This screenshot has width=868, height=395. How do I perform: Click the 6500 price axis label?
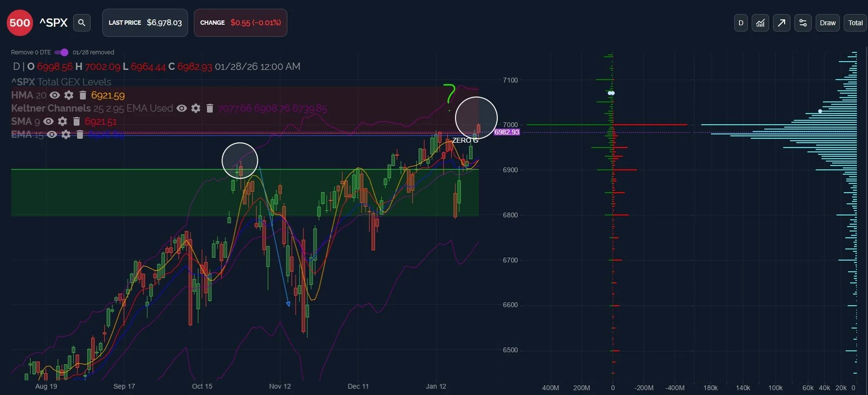[510, 350]
